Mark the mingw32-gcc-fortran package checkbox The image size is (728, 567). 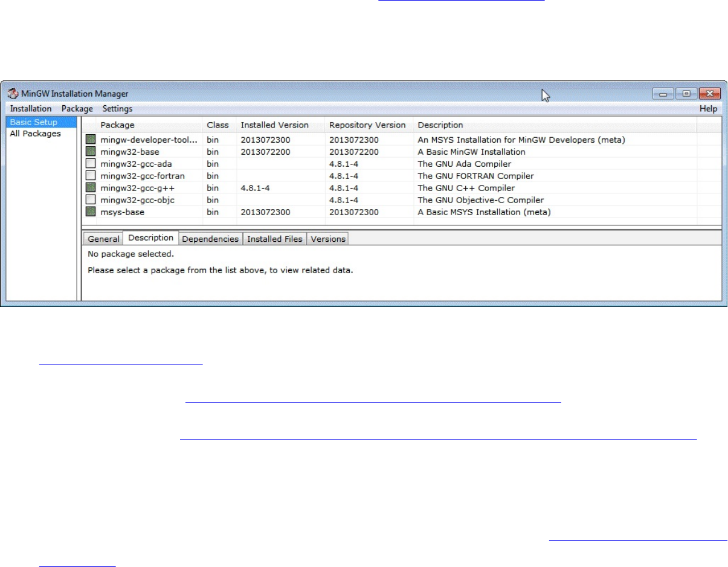coord(91,176)
